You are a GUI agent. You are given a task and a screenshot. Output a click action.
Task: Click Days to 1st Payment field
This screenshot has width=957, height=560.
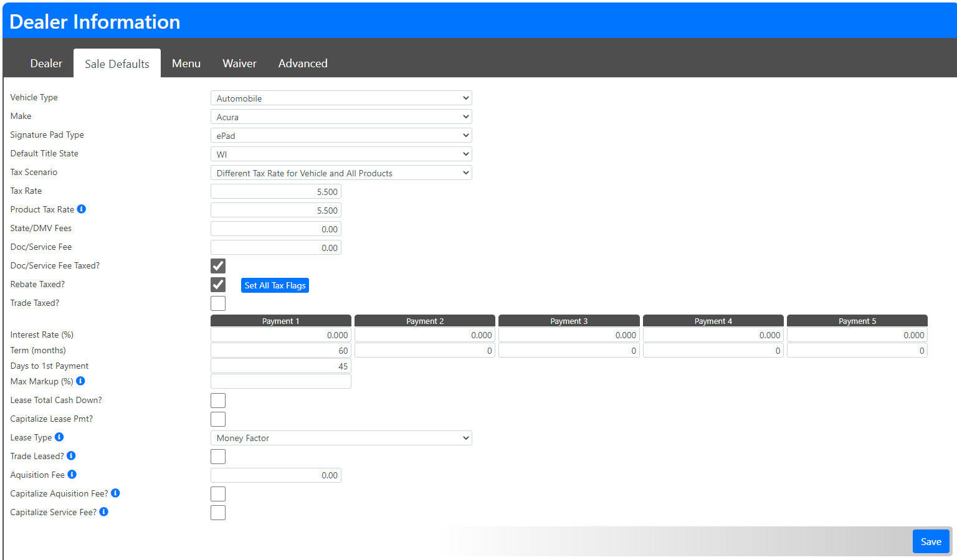[281, 366]
